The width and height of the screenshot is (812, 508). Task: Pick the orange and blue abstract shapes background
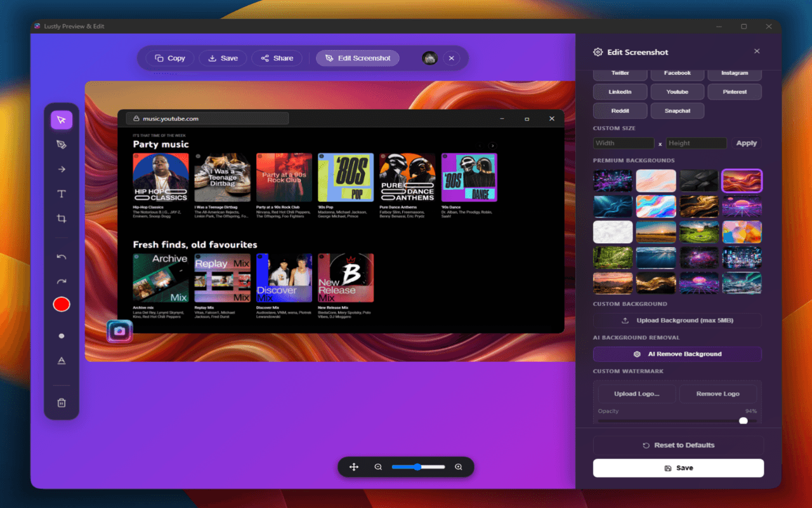click(742, 232)
